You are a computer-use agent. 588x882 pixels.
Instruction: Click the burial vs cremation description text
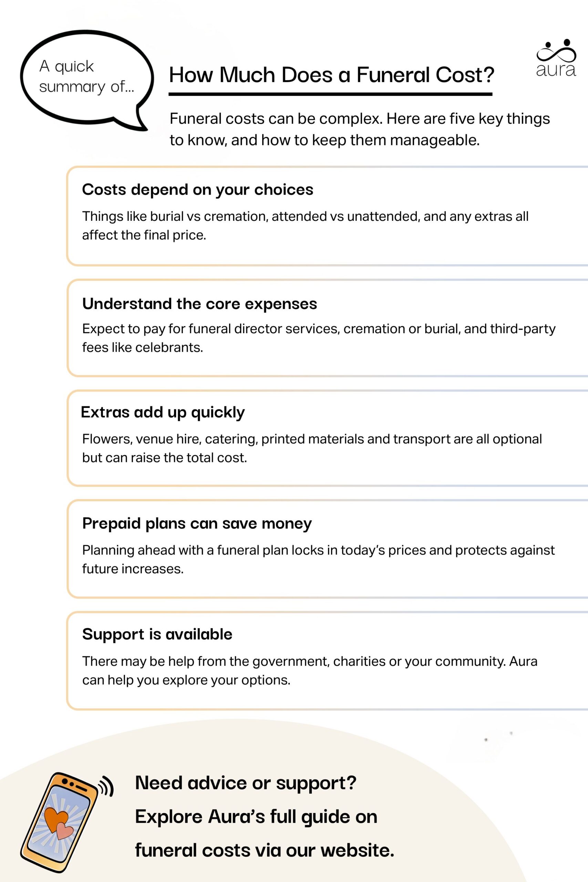point(305,225)
